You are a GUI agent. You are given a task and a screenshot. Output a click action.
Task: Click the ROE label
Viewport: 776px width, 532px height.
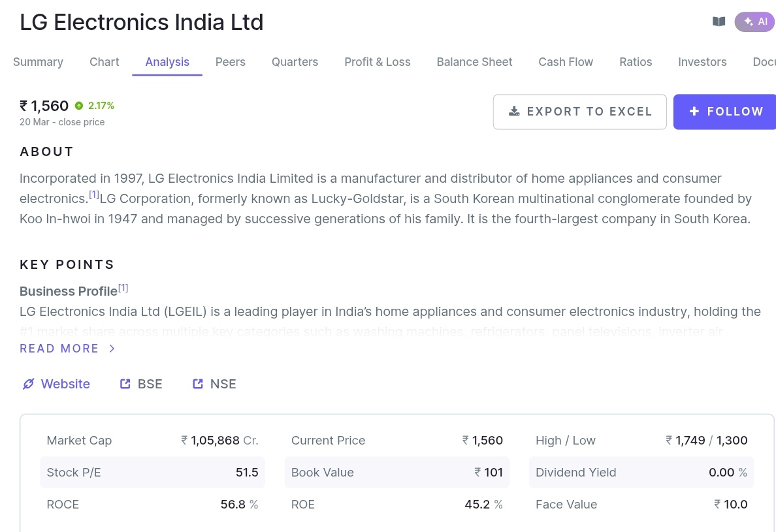coord(303,505)
